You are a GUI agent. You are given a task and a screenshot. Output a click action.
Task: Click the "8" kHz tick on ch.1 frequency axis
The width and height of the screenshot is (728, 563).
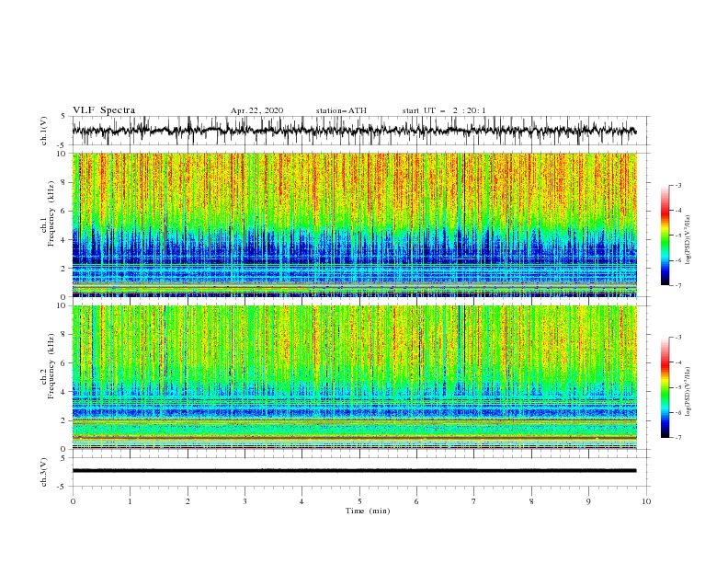[63, 182]
